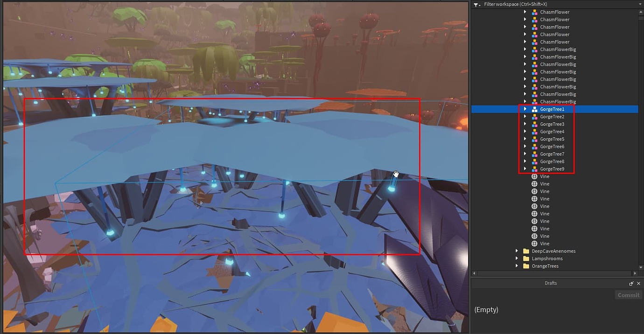Click the disabled Commit button
The image size is (644, 334).
tap(628, 295)
